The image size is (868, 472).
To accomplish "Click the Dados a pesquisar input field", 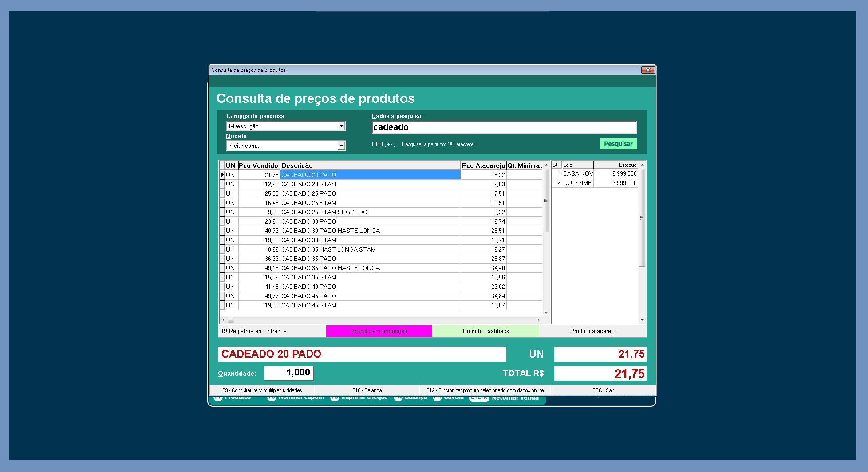I will 504,127.
